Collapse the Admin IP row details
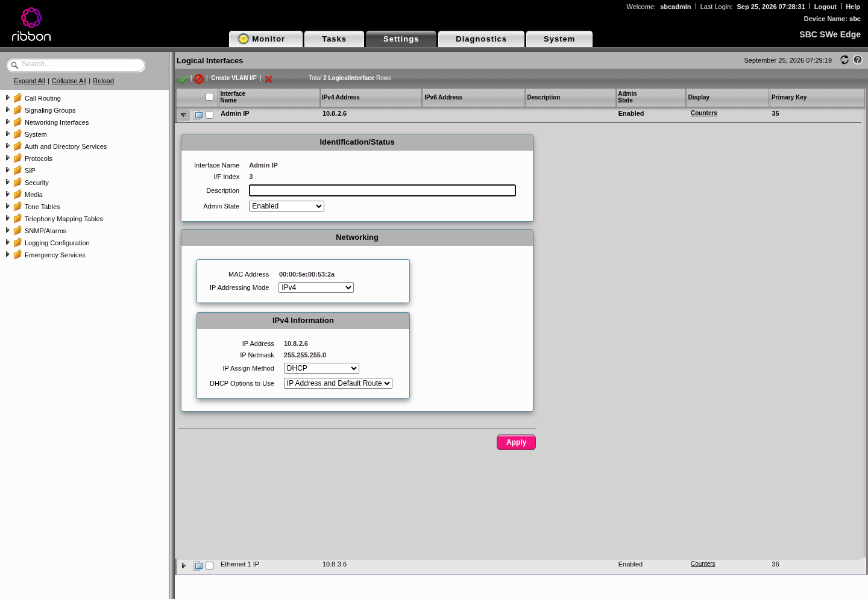The width and height of the screenshot is (868, 599). [183, 114]
